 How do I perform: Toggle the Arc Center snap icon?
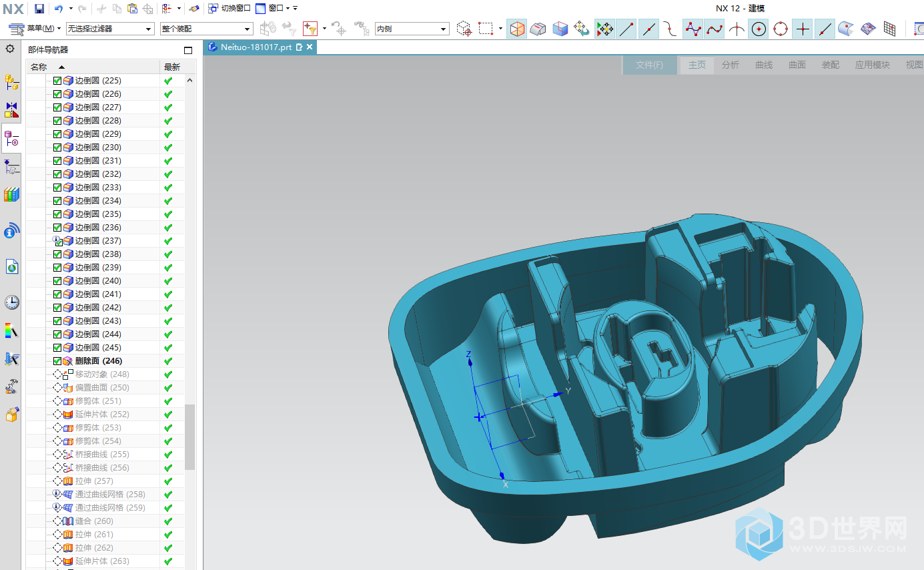(x=759, y=29)
